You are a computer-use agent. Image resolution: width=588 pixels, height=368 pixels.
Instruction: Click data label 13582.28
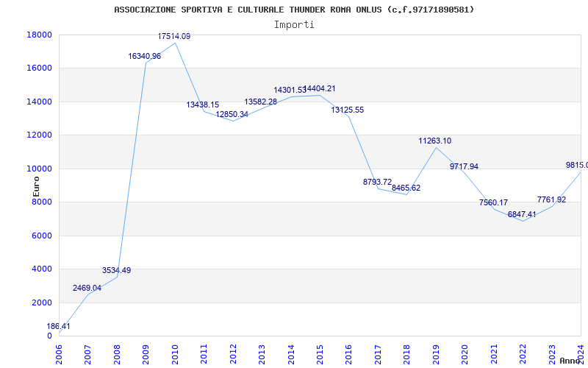tap(261, 102)
